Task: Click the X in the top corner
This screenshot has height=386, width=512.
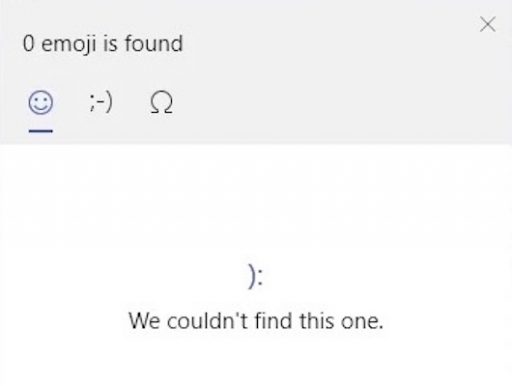Action: pyautogui.click(x=488, y=24)
